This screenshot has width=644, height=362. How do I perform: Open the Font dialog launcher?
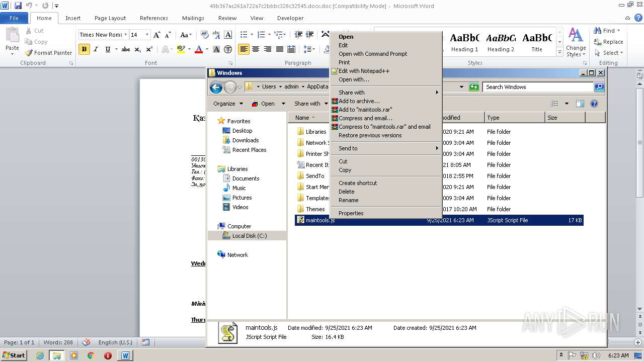[x=230, y=63]
